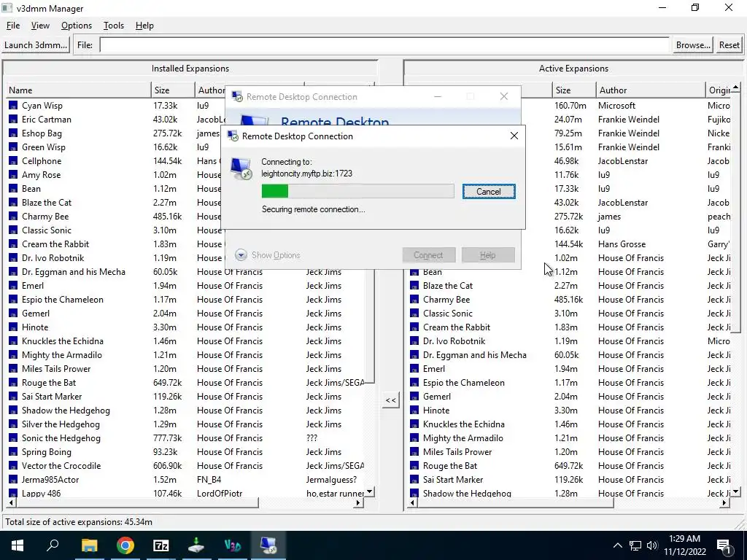Select Knuckles the Echidna in Installed list

63,341
